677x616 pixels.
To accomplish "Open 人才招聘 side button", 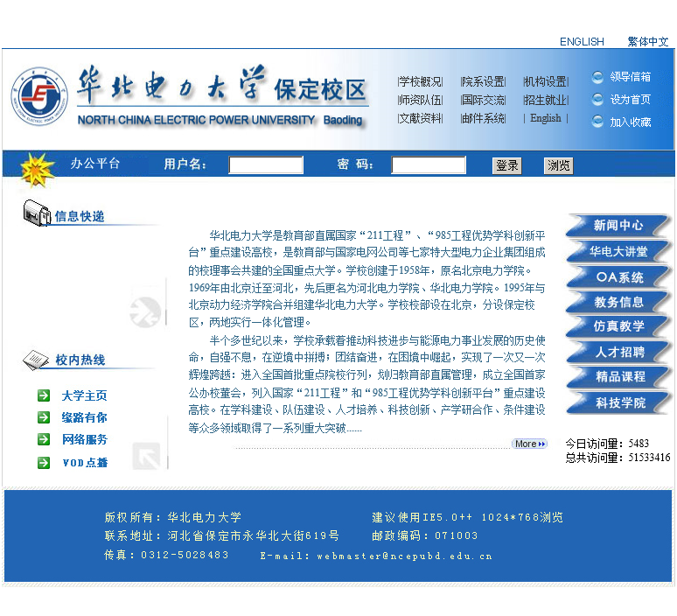I will (618, 352).
